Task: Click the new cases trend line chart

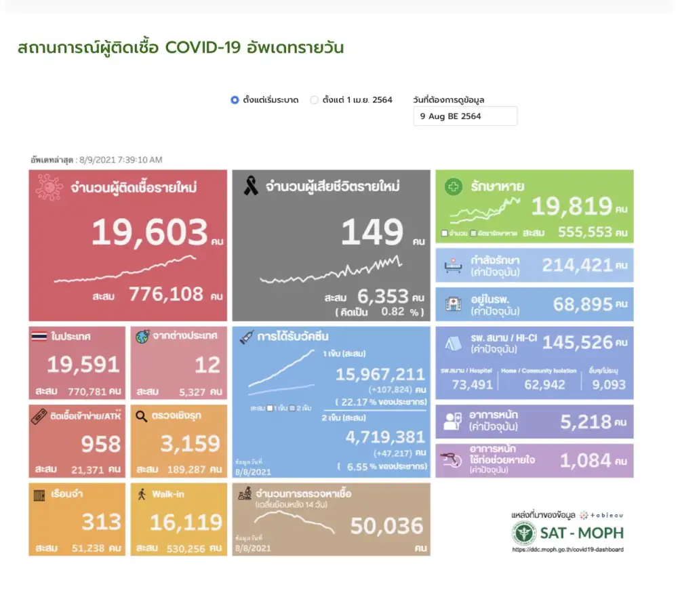Action: coord(125,269)
